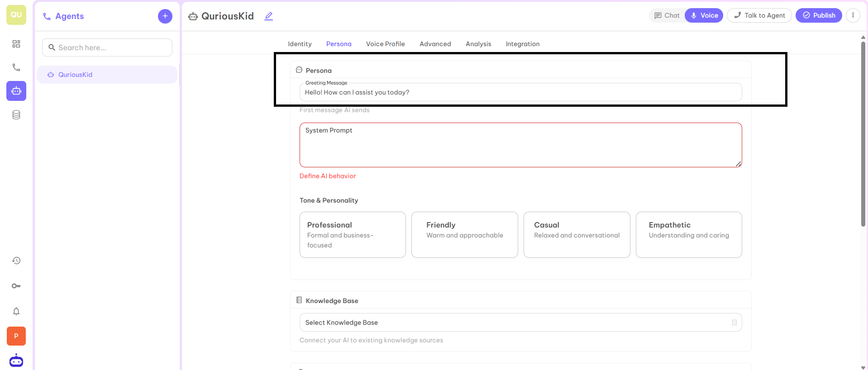868x370 pixels.
Task: Open the Persona tab
Action: coord(339,44)
